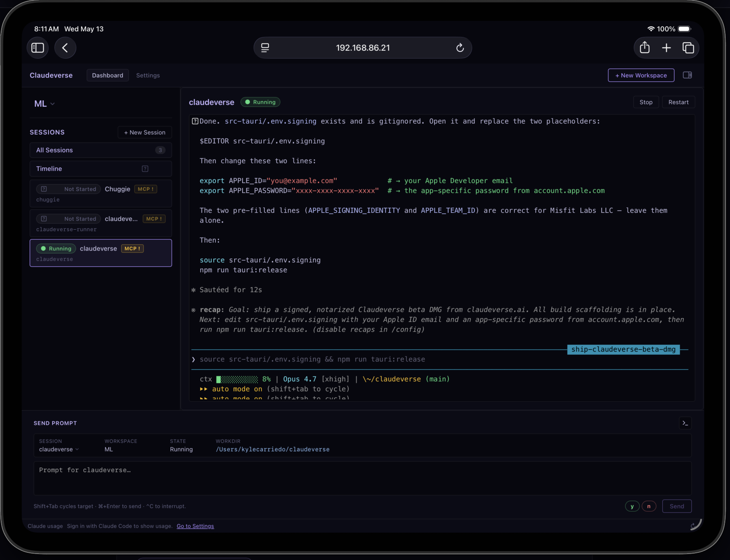Screen dimensions: 730x560
Task: Click the Timeline help question icon
Action: click(145, 169)
